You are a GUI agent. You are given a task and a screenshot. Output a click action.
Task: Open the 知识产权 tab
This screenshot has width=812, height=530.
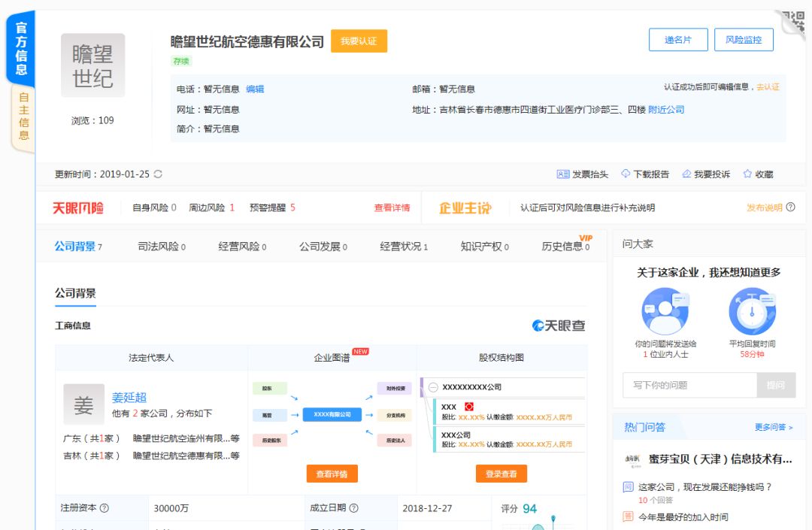(483, 245)
